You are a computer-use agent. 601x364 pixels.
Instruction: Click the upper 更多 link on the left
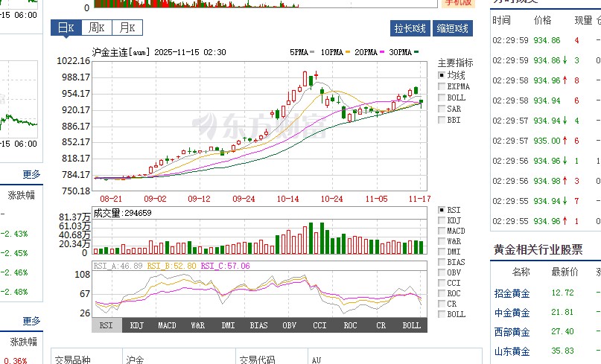click(31, 174)
